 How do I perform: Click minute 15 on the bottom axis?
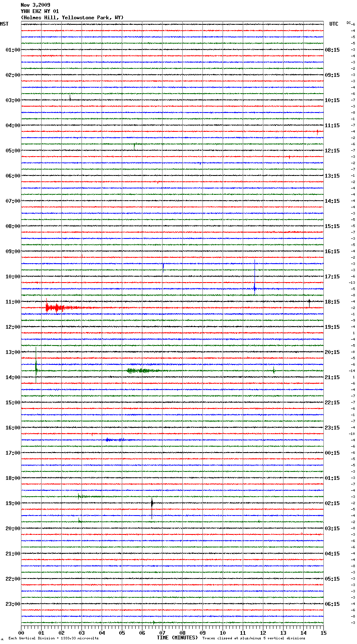(x=323, y=633)
